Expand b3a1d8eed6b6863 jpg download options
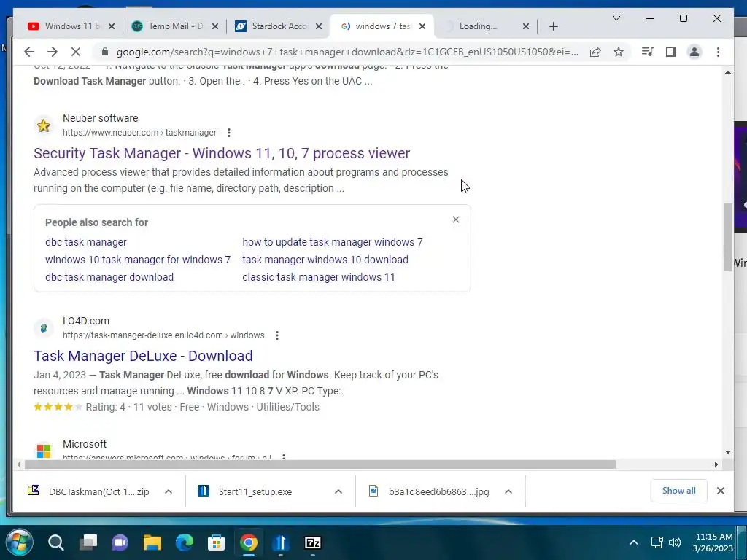Viewport: 747px width, 560px height. tap(508, 491)
